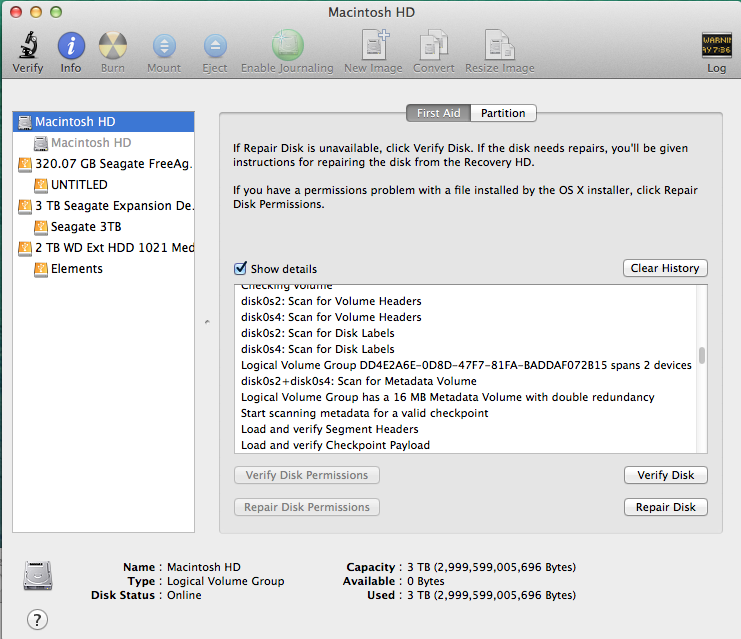Select the Seagate 3TB volume
The image size is (741, 639).
coord(103,226)
